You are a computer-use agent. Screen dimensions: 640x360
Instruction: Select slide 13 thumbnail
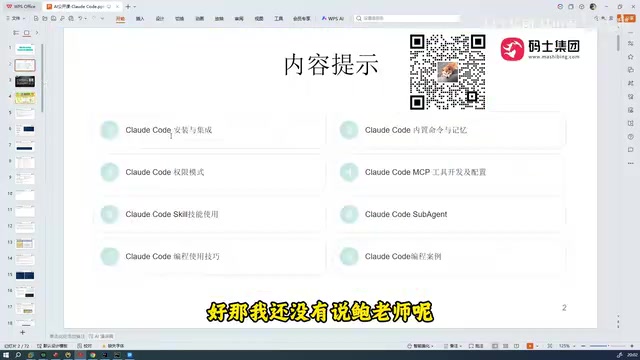coord(25,243)
